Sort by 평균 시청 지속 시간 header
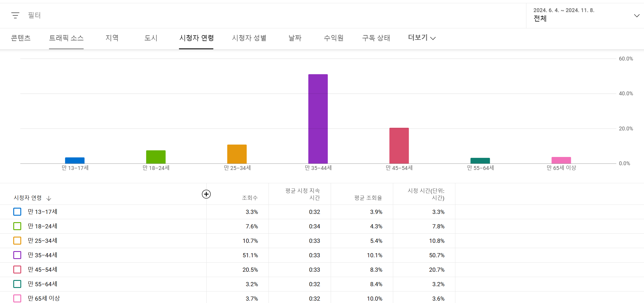The height and width of the screenshot is (303, 644). coord(302,194)
